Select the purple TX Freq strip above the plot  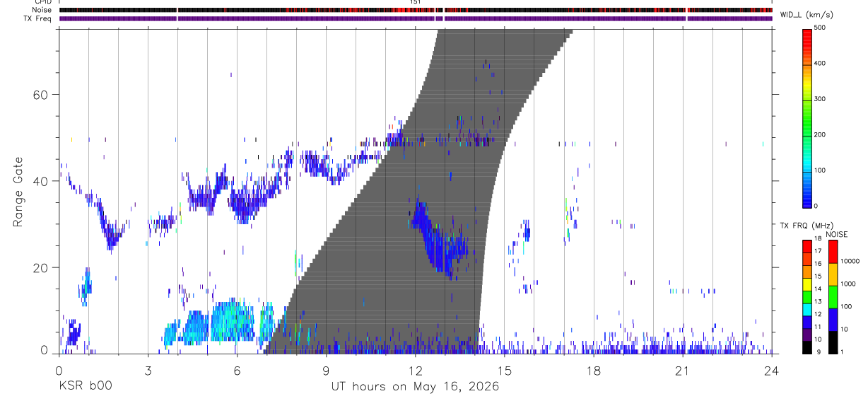tap(416, 18)
